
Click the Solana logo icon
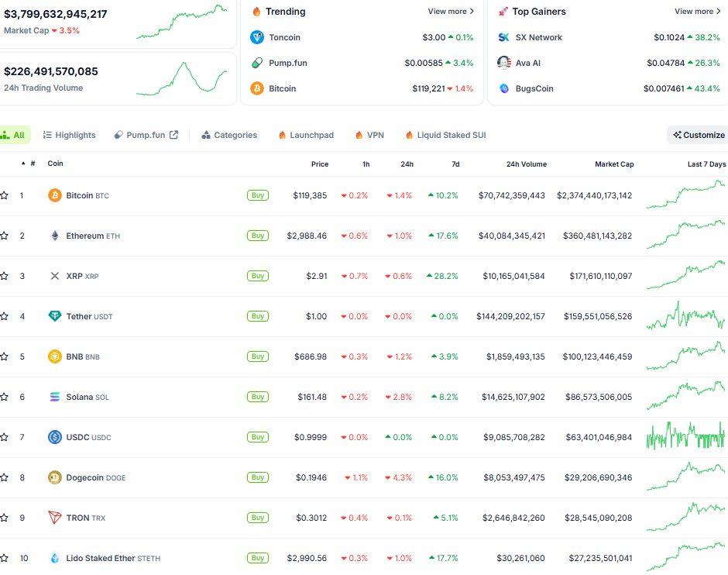[x=55, y=397]
